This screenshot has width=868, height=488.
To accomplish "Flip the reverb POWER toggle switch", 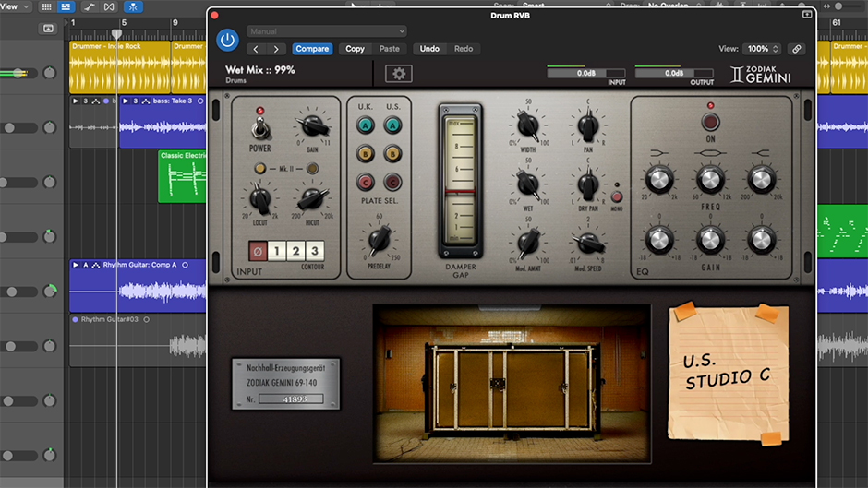I will pos(259,127).
